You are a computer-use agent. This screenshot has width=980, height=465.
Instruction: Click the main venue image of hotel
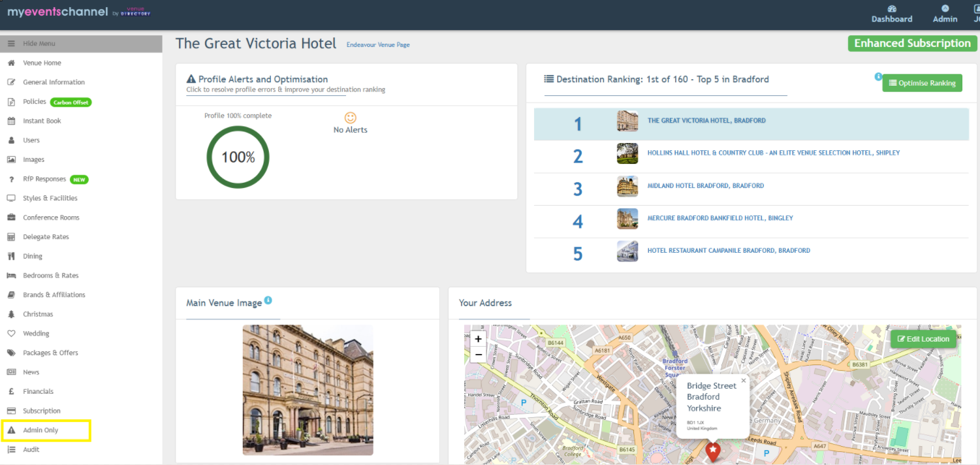[308, 390]
